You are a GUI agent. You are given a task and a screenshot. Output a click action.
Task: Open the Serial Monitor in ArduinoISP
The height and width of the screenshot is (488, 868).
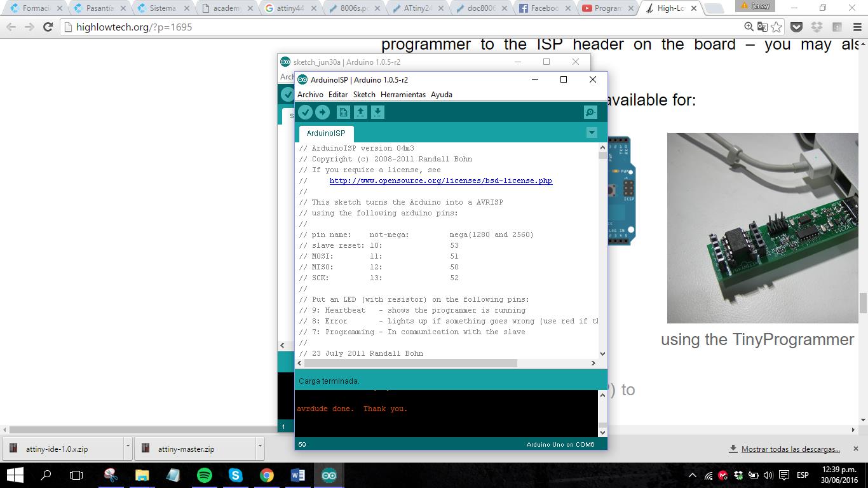pyautogui.click(x=590, y=112)
